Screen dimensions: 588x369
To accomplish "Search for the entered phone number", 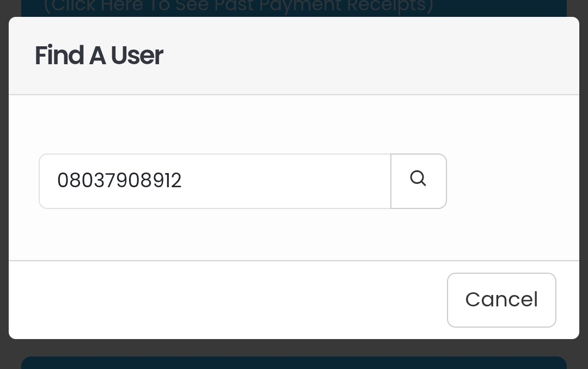I will 418,181.
